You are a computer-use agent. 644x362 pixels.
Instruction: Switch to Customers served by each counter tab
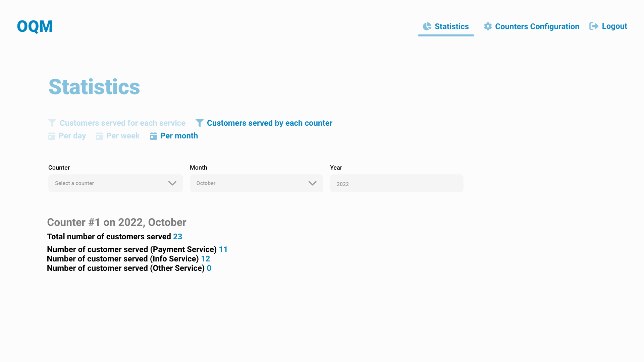(269, 123)
